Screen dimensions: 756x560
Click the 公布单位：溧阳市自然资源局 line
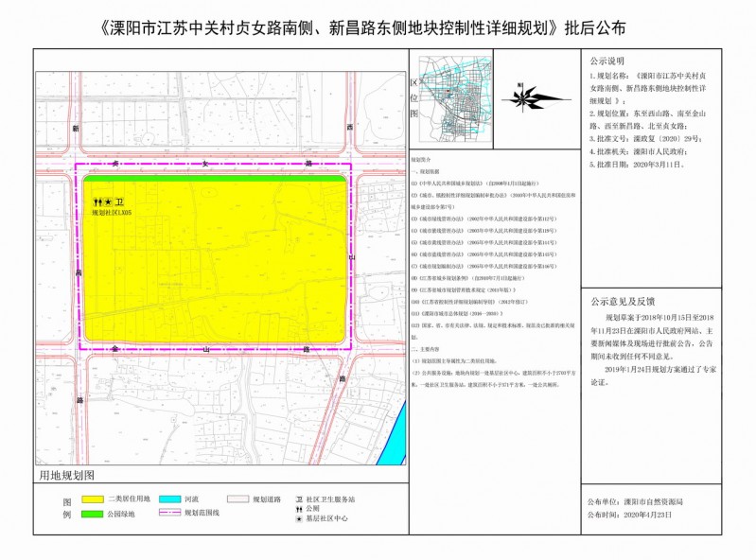(635, 501)
